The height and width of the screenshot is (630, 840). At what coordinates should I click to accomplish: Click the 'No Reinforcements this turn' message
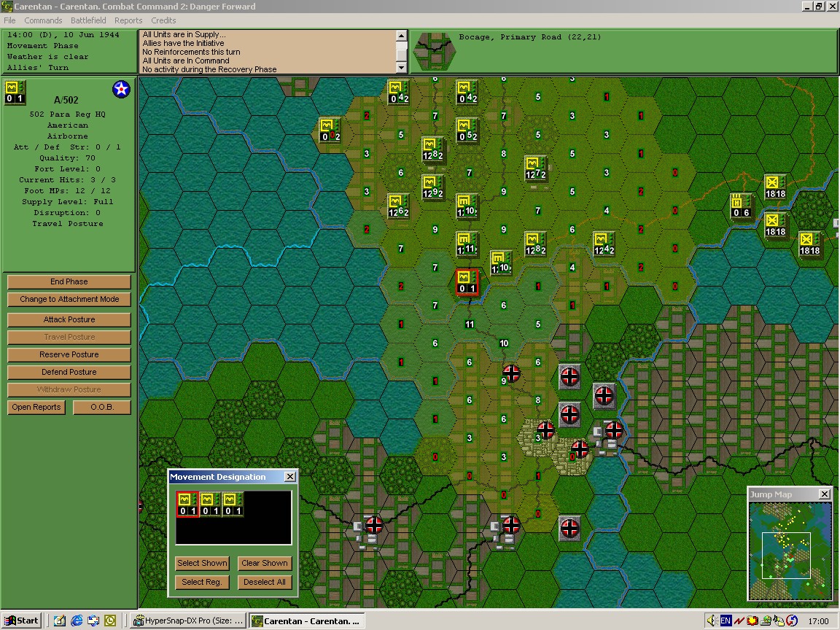(191, 52)
